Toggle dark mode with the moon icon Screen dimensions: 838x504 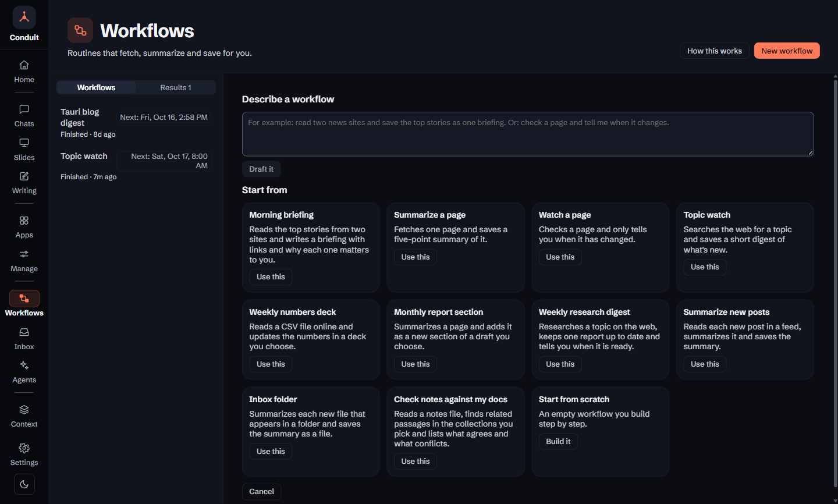[24, 484]
